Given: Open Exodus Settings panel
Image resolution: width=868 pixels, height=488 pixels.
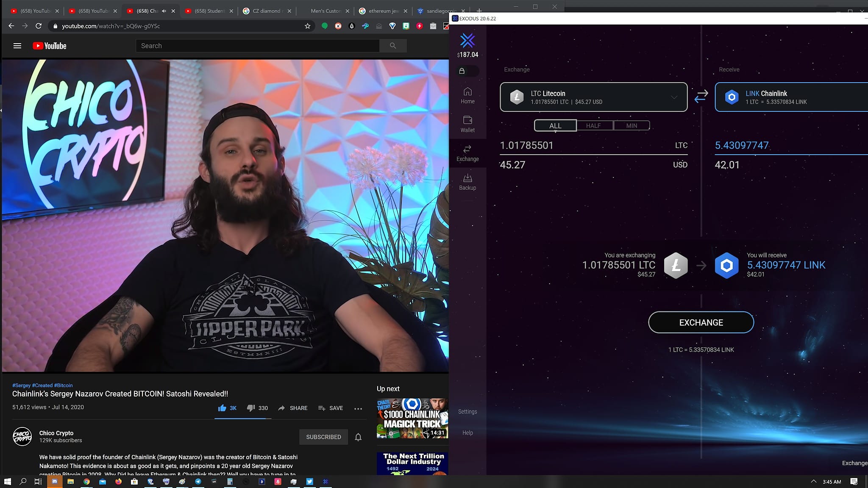Looking at the screenshot, I should click(467, 411).
